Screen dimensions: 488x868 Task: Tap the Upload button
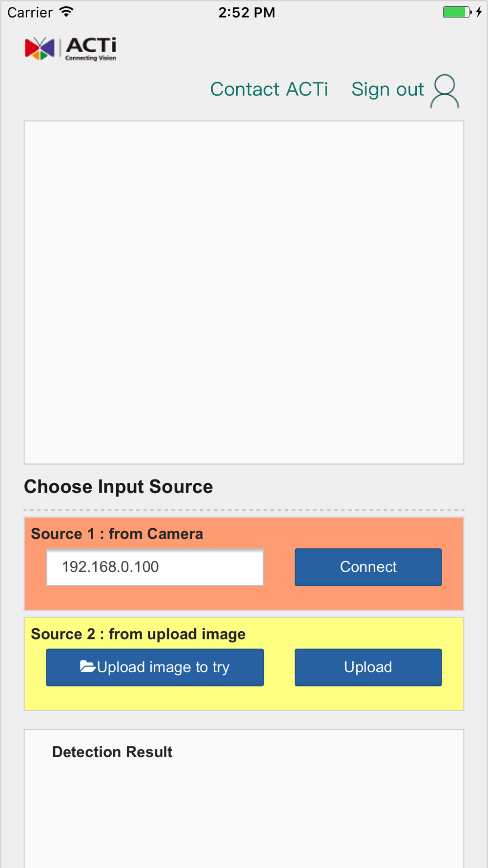(x=368, y=667)
